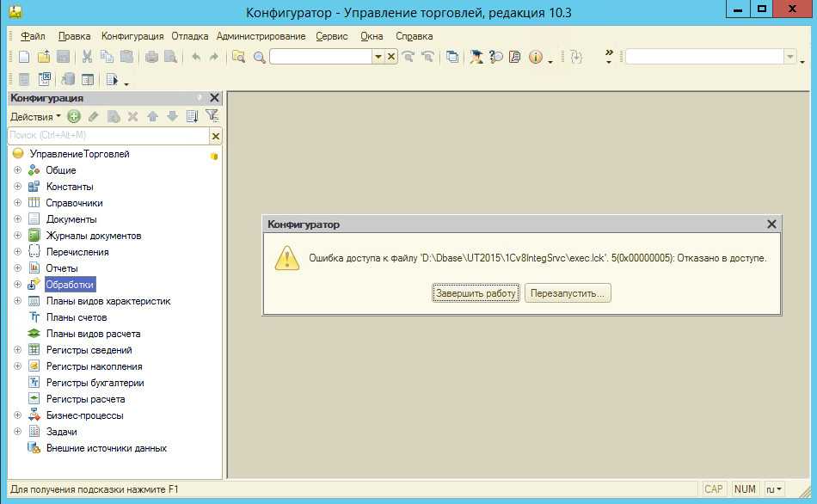The height and width of the screenshot is (504, 817).
Task: Click the Copy icon in main toolbar
Action: click(x=107, y=57)
